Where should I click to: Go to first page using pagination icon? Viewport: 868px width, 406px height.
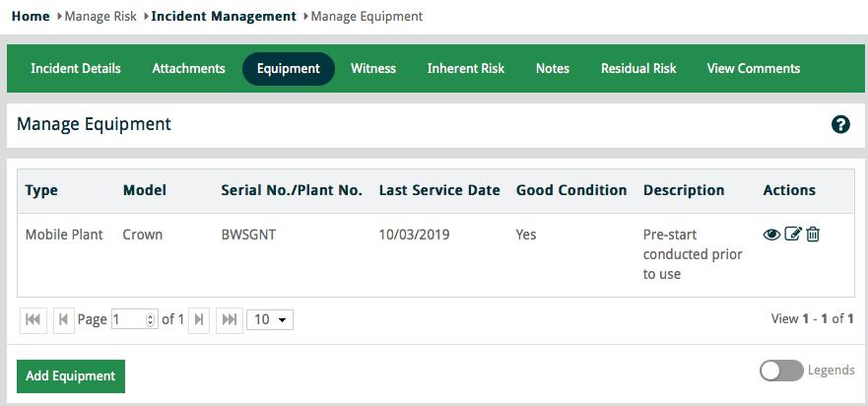(x=33, y=319)
